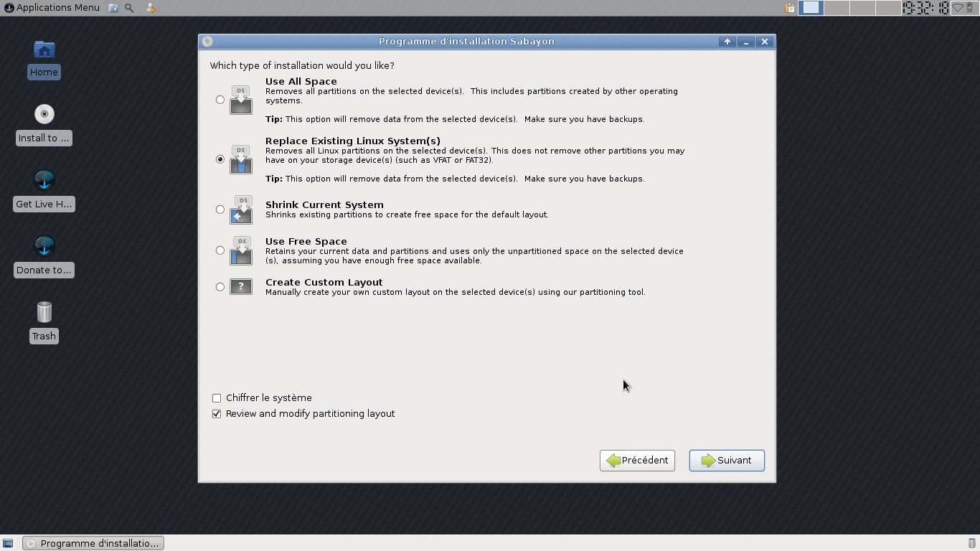Click the 'Programme d'installation Sabayon' title bar text
This screenshot has height=551, width=980.
point(466,42)
